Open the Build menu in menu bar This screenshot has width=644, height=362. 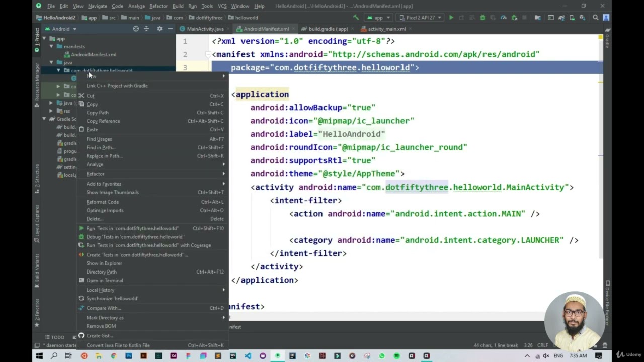coord(178,6)
